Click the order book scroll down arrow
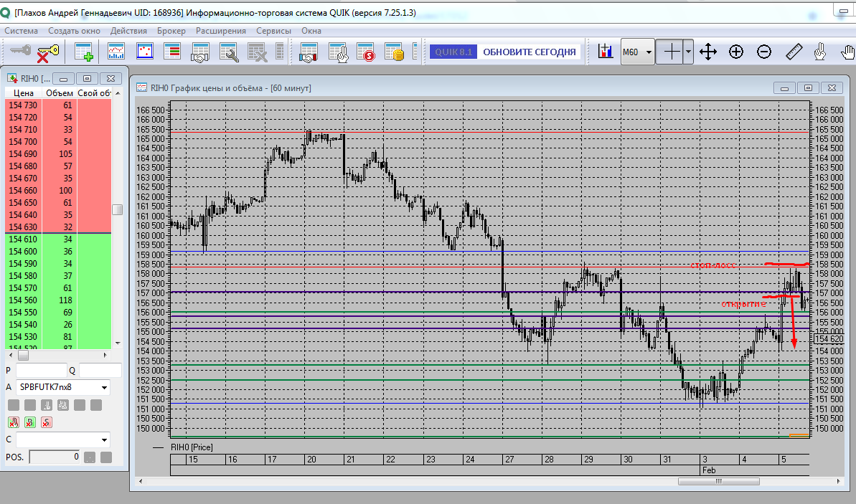 point(118,343)
